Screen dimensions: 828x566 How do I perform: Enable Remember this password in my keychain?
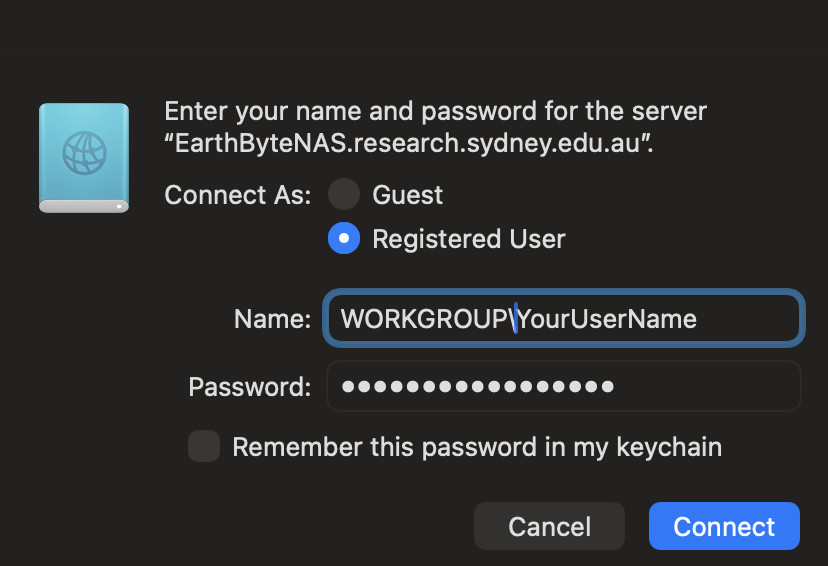(204, 446)
